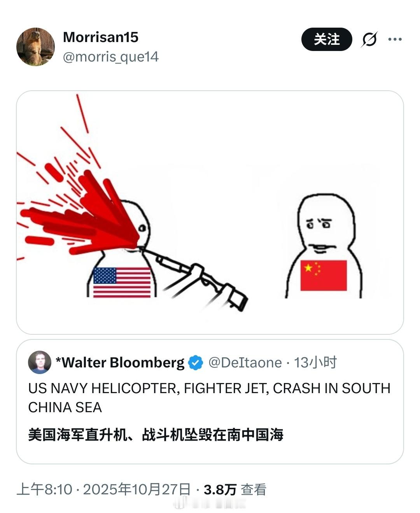The image size is (420, 513).
Task: Click the 2025年10月27日 date link
Action: (137, 489)
